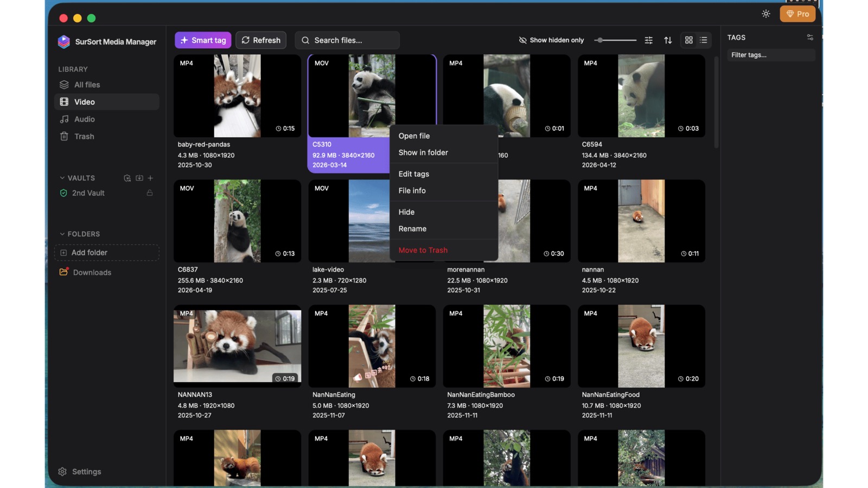
Task: Switch to grid view
Action: tap(688, 40)
